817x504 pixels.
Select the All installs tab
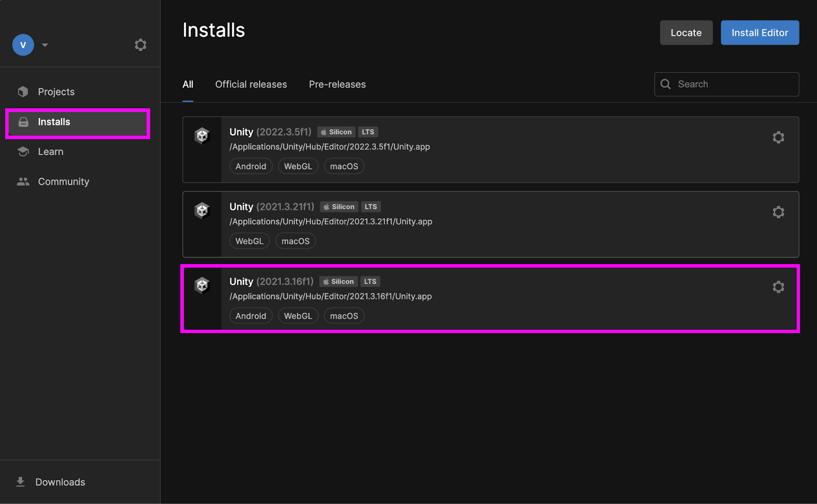point(188,85)
